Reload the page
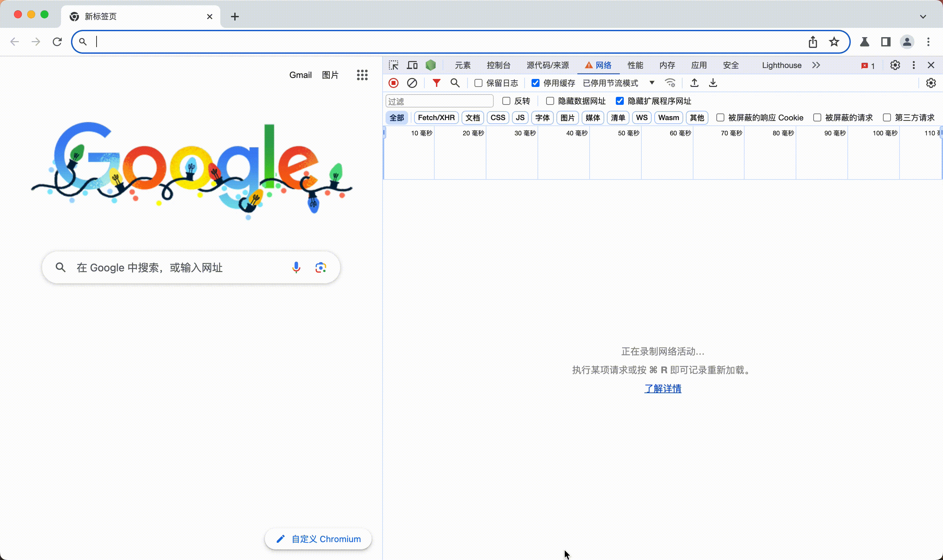This screenshot has width=943, height=560. [57, 41]
